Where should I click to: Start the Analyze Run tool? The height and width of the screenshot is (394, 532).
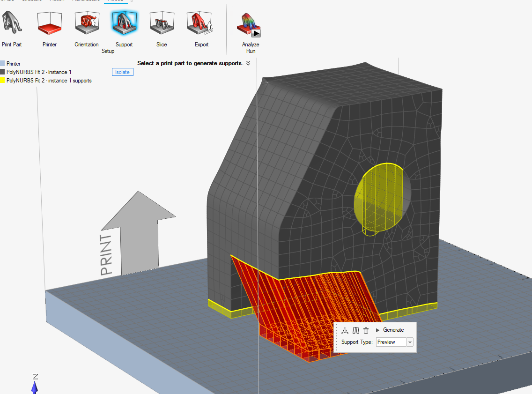pos(249,25)
